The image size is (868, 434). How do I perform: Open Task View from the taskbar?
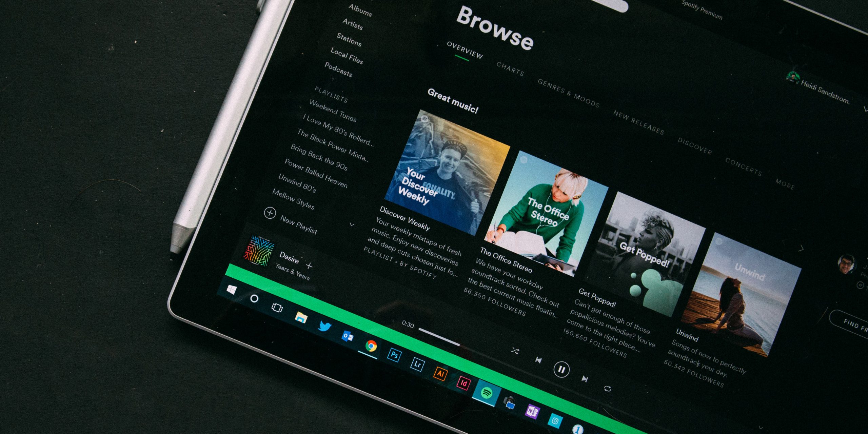[x=277, y=308]
